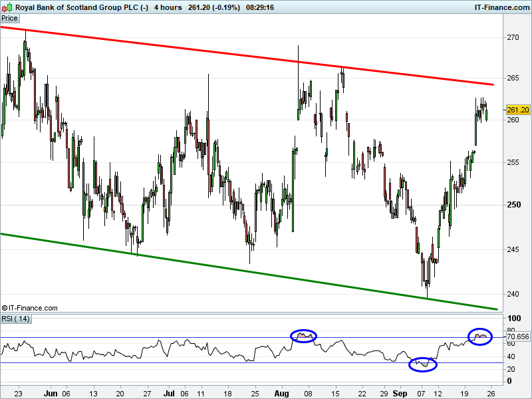Viewport: 532px width, 399px height.
Task: Click the '4 hours' timeframe text
Action: (168, 7)
